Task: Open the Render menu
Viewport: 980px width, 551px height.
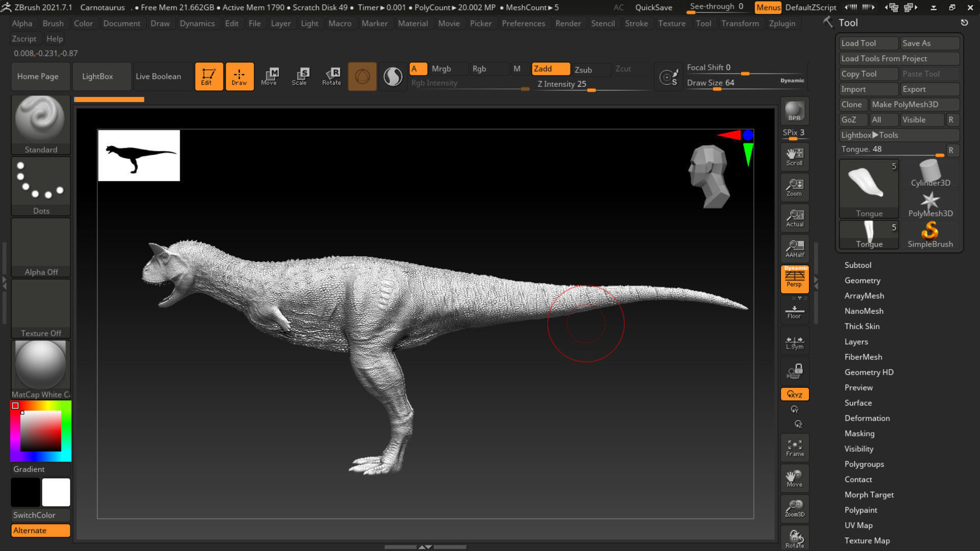Action: [x=568, y=23]
